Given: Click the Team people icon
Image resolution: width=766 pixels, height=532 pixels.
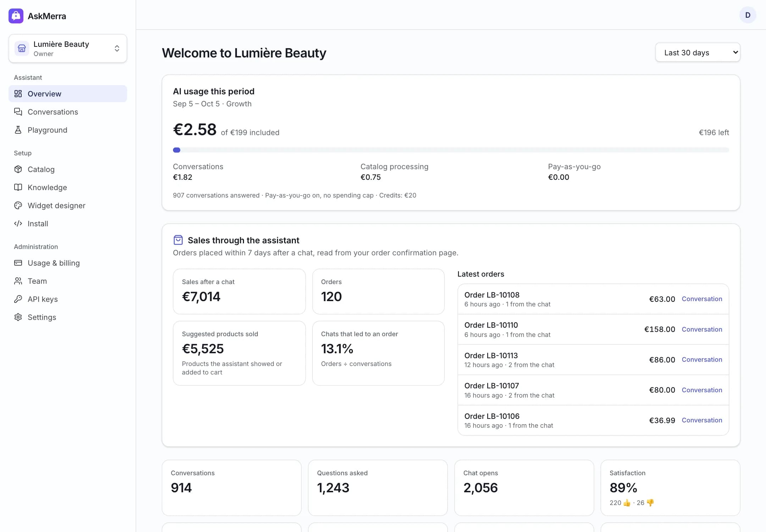Looking at the screenshot, I should pyautogui.click(x=18, y=281).
